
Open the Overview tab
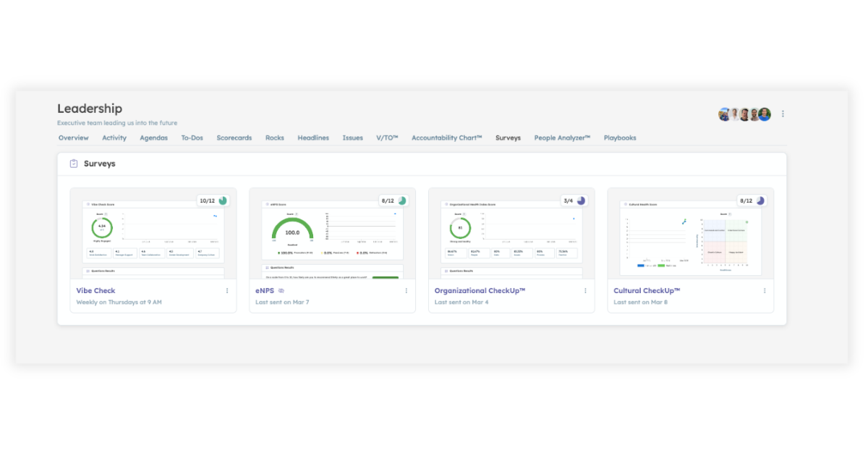(x=74, y=138)
